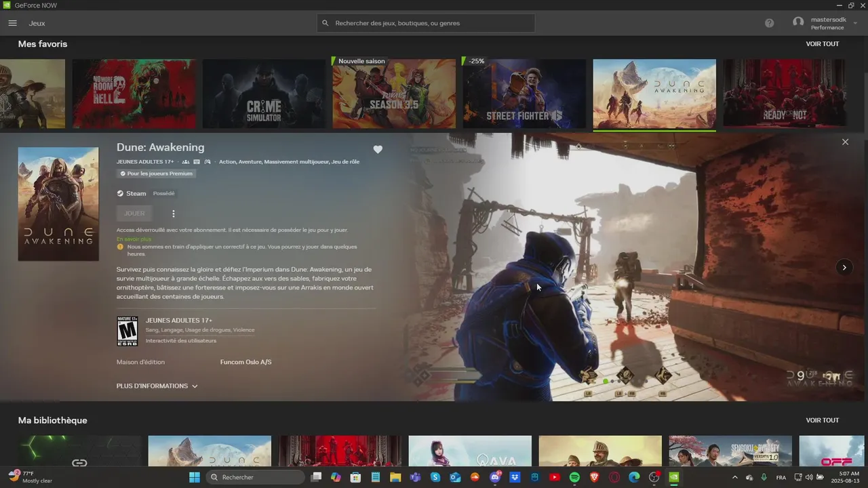Click the Mes favoris section heading

pos(43,44)
